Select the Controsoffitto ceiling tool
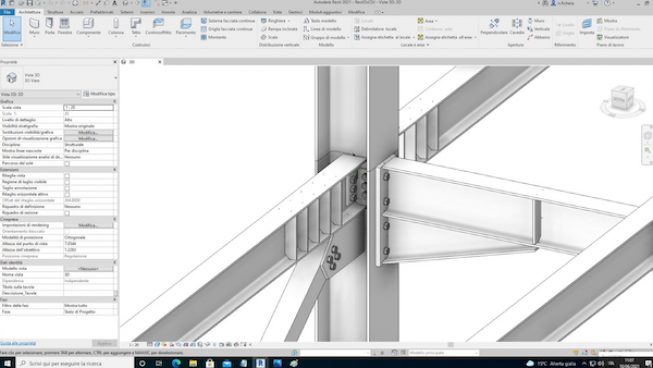 [x=158, y=26]
